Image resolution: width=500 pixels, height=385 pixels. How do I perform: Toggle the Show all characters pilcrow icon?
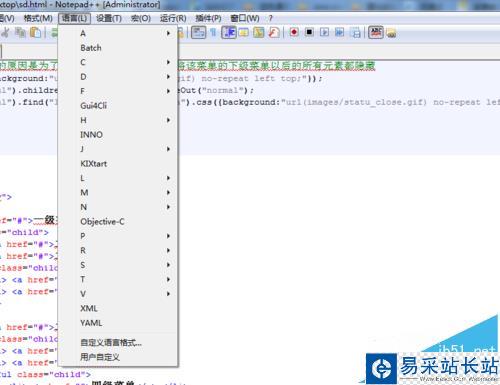[213, 33]
